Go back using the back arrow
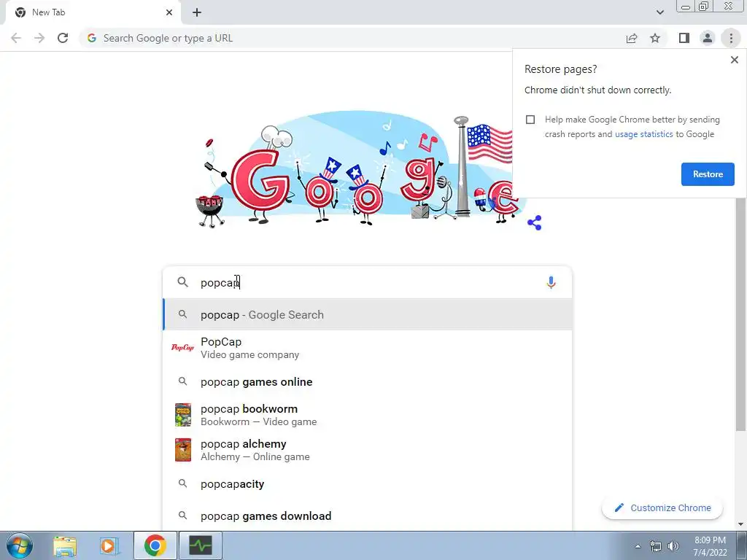This screenshot has height=560, width=747. click(16, 38)
